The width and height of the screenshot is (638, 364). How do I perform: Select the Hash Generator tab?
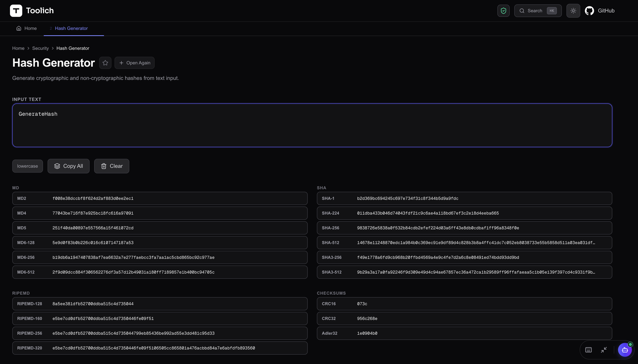74,28
